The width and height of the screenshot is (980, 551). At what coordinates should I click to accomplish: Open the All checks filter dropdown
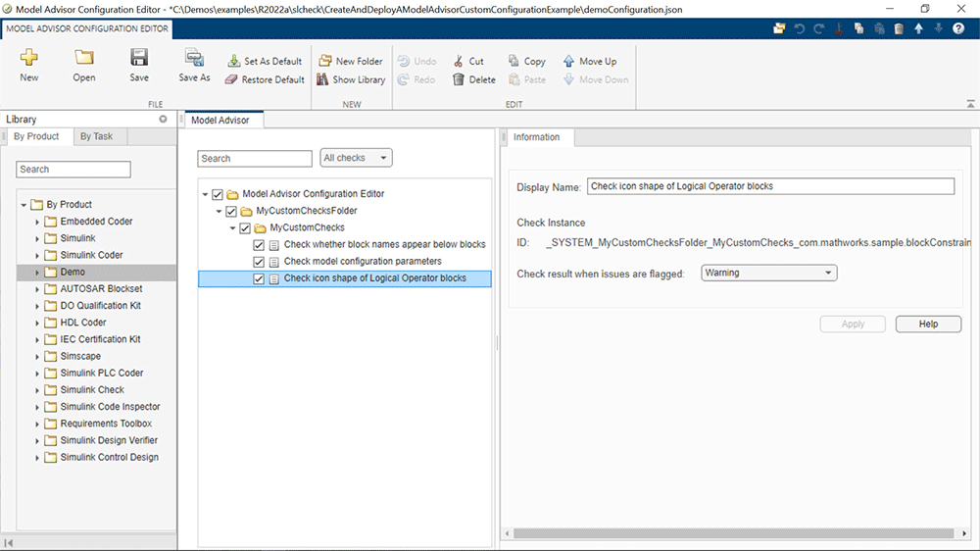[x=356, y=158]
